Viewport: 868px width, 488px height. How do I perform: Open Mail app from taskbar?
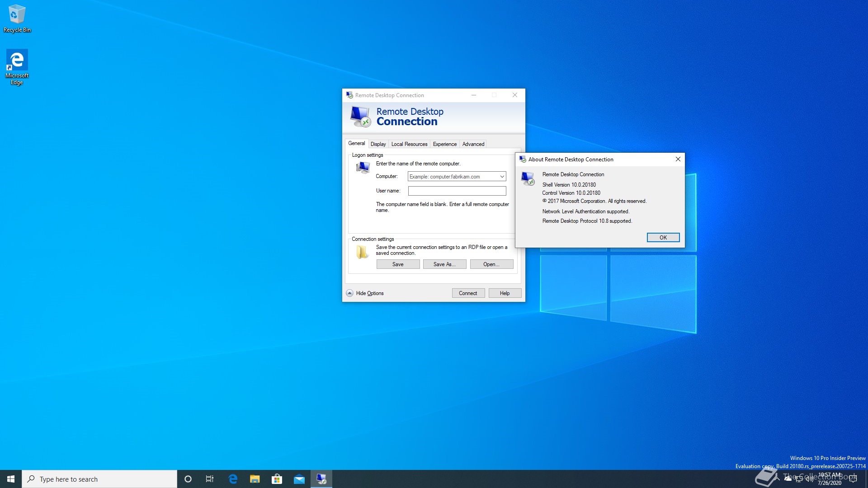[x=299, y=479]
